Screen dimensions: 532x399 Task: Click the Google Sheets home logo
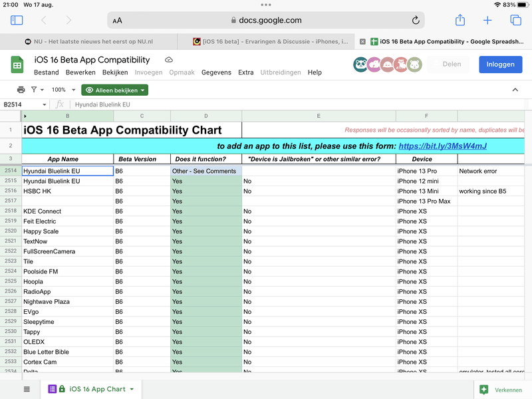click(17, 65)
